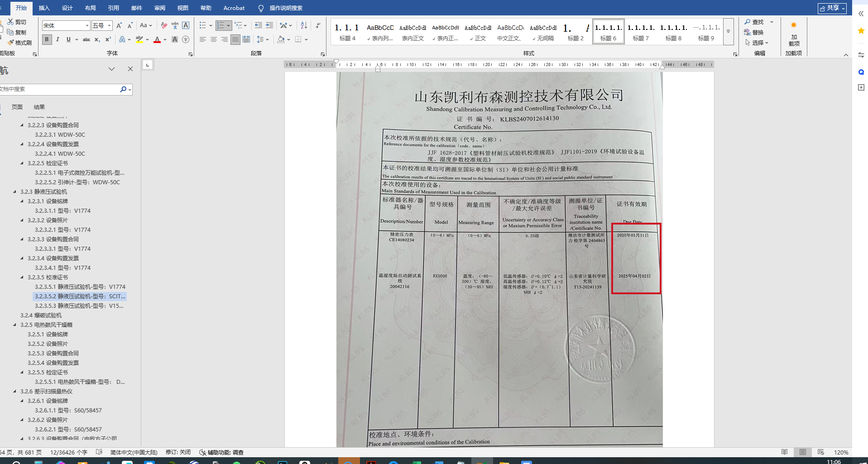Close the navigation pane with the X
Viewport: 868px width, 464px height.
click(x=130, y=69)
